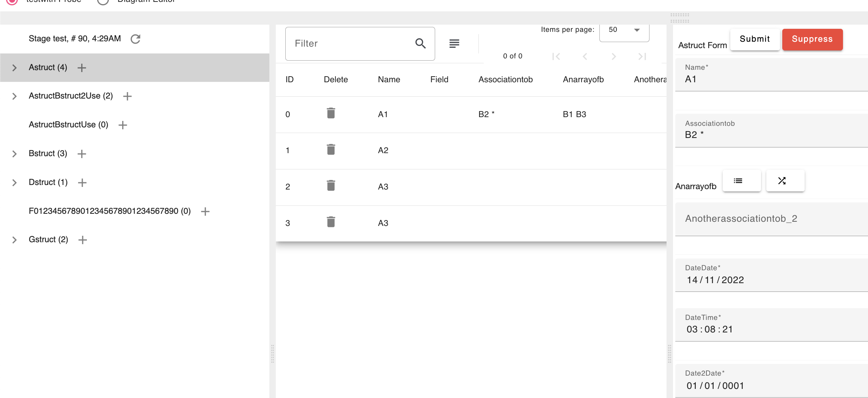Select the testwith Probe radio button
Image resolution: width=868 pixels, height=398 pixels.
12,1
